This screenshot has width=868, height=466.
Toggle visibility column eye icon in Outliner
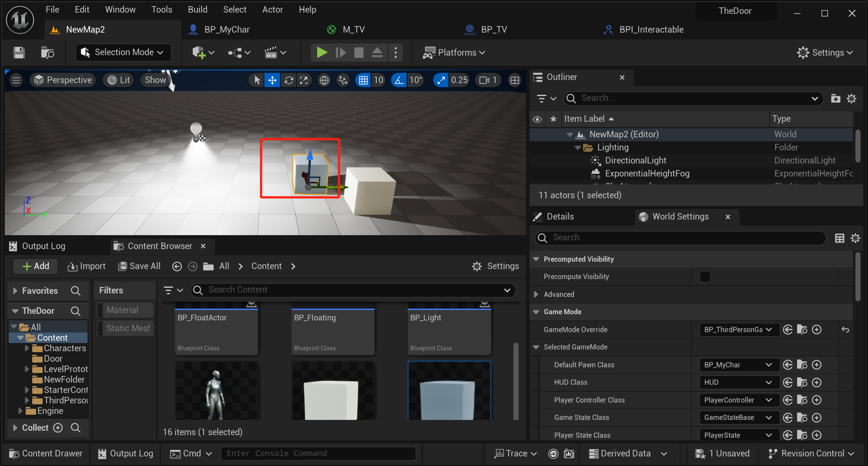[537, 119]
